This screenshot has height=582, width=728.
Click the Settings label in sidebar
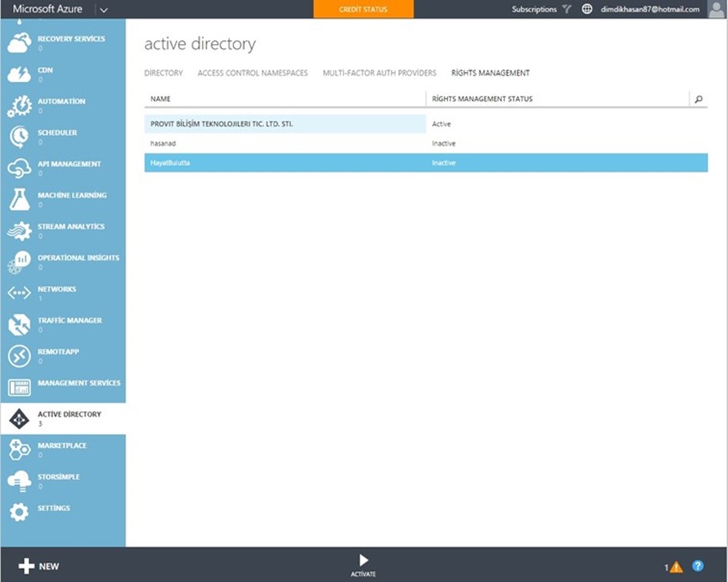53,508
